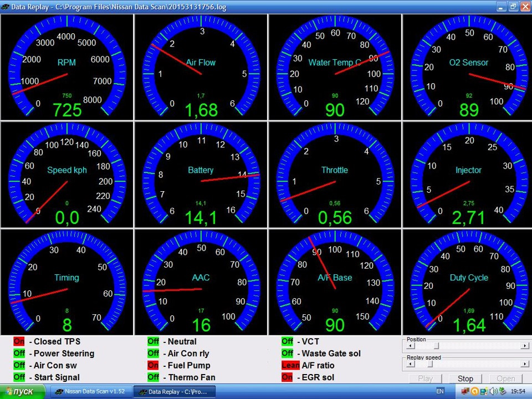This screenshot has width=532, height=399.
Task: Click the Lean A/F ratio indicator
Action: 290,365
